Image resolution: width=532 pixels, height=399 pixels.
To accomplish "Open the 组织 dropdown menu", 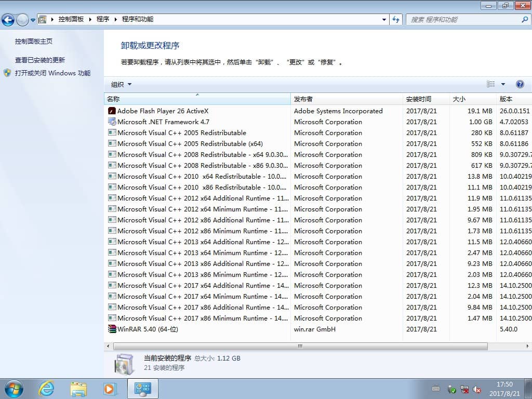I will (x=121, y=84).
